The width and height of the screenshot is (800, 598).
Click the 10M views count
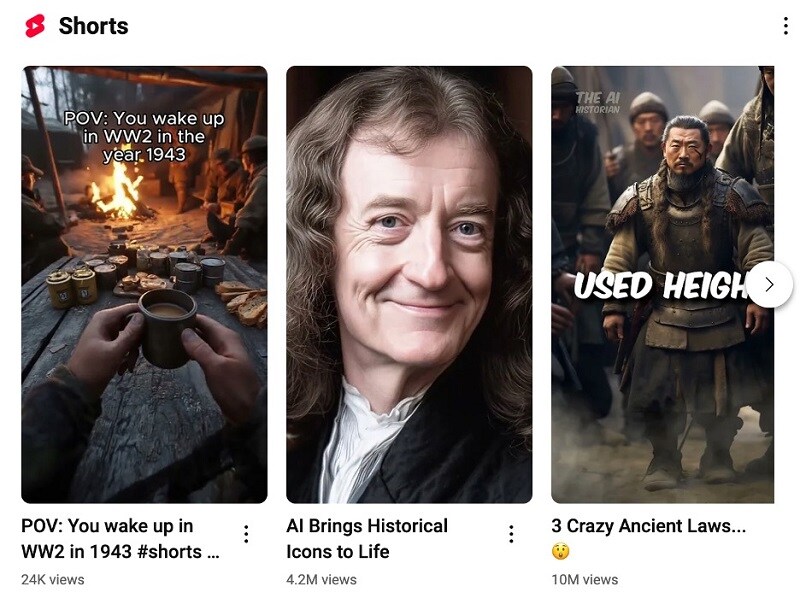click(x=585, y=580)
